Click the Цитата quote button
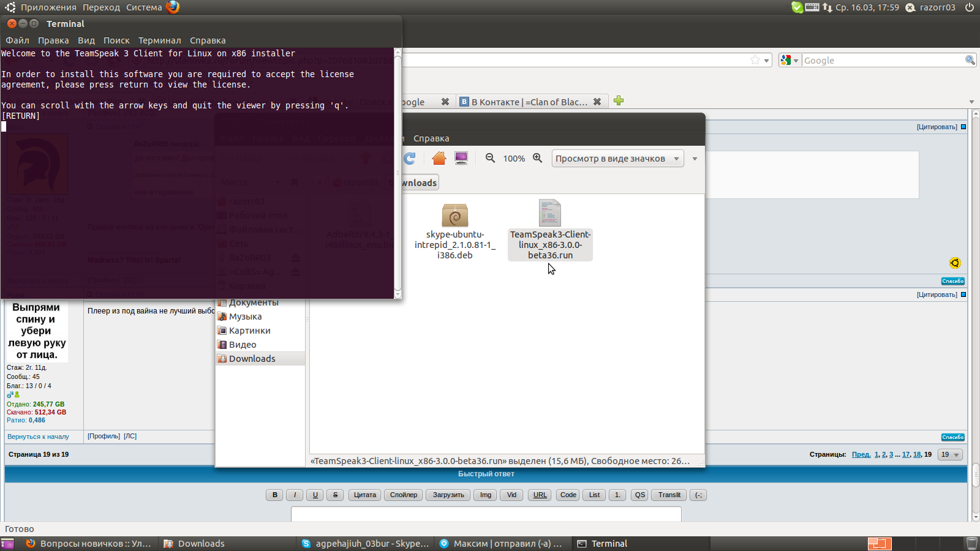Viewport: 980px width, 551px height. [364, 495]
